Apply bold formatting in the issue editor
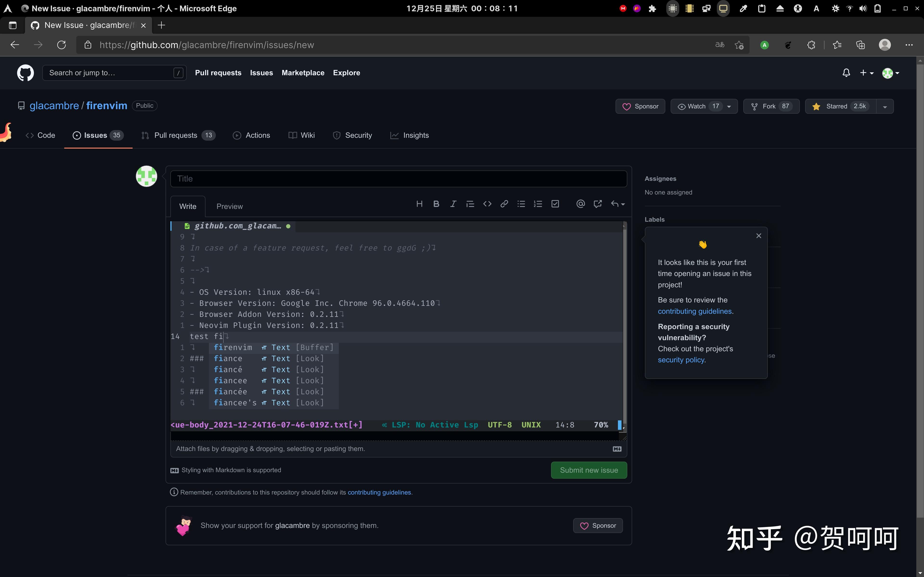The height and width of the screenshot is (577, 924). [x=436, y=204]
